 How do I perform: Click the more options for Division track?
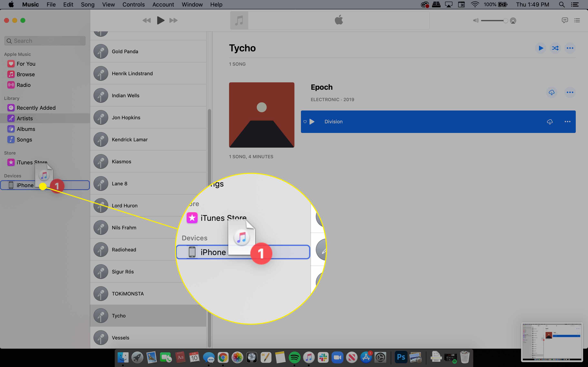click(567, 122)
